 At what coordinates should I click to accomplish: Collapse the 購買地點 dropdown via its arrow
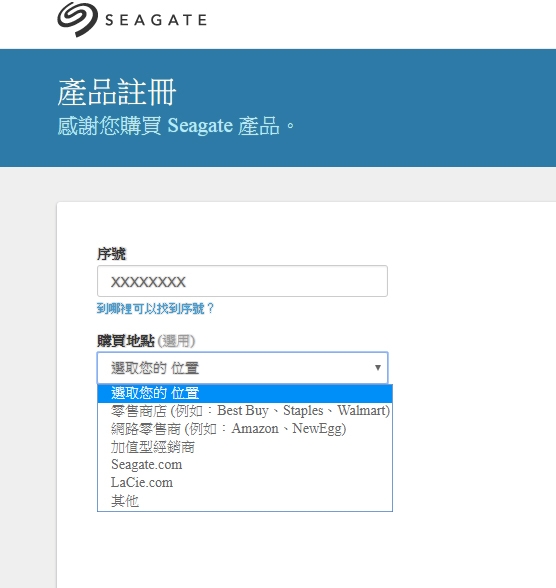[378, 368]
